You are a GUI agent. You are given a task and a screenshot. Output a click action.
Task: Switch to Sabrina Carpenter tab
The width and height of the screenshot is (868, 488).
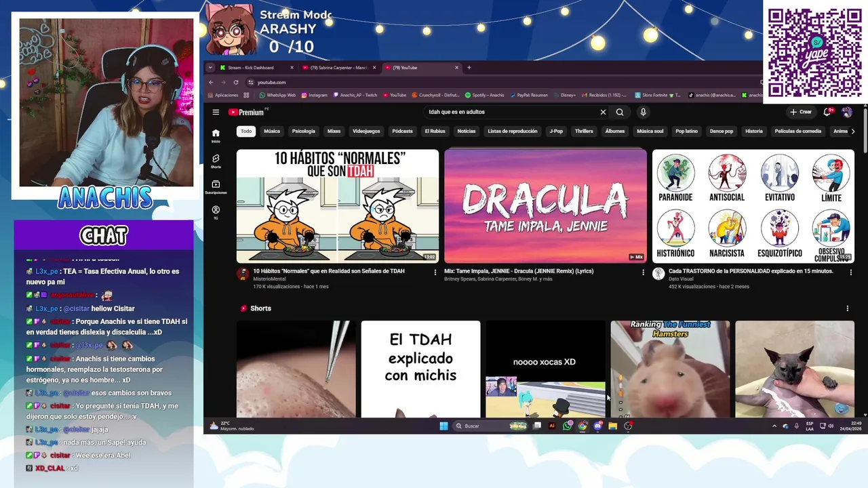pos(339,68)
